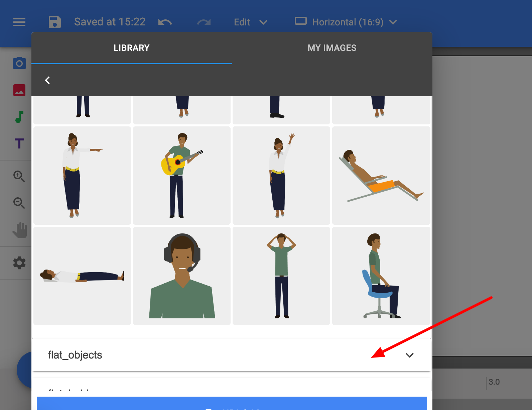532x410 pixels.
Task: Choose the man playing guitar image
Action: pyautogui.click(x=182, y=175)
